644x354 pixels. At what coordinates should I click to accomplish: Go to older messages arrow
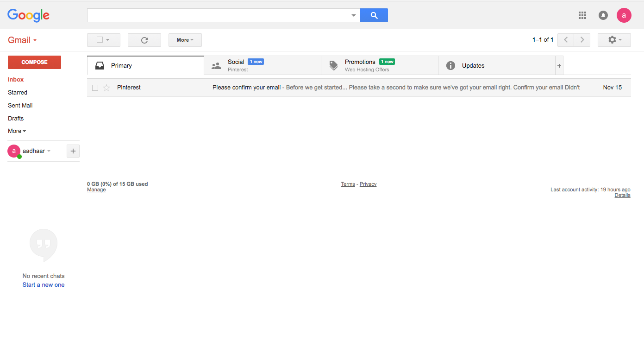(582, 40)
